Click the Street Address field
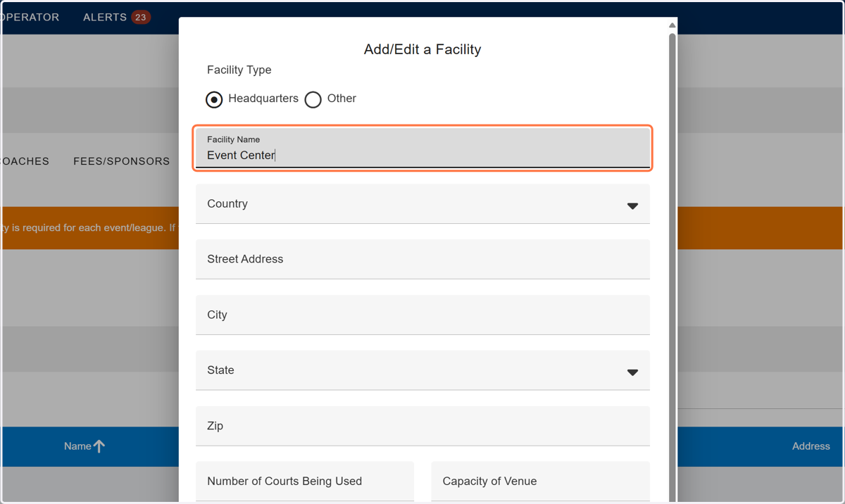The image size is (845, 504). pos(423,259)
